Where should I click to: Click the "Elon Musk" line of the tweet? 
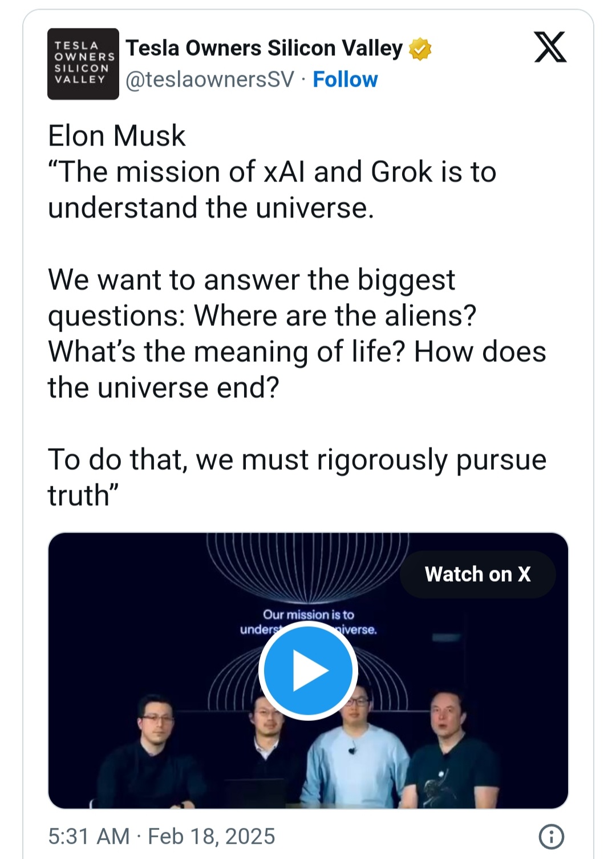pyautogui.click(x=116, y=136)
